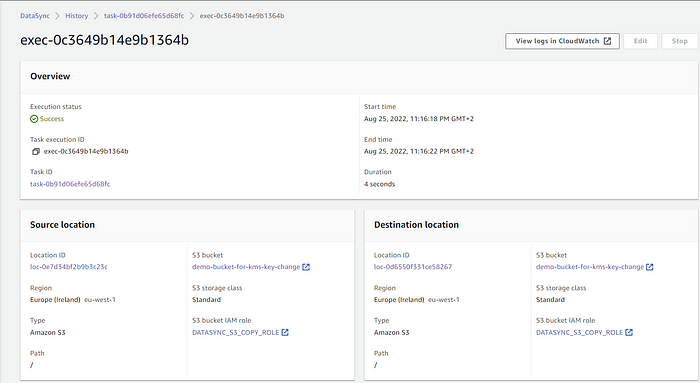Click the Execution status label
The width and height of the screenshot is (700, 383).
tap(56, 107)
